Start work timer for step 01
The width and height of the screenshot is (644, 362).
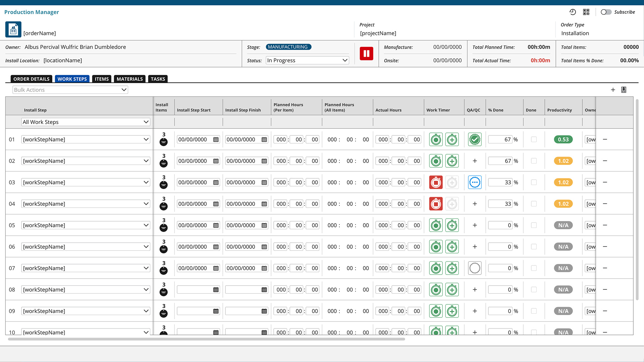coord(436,139)
